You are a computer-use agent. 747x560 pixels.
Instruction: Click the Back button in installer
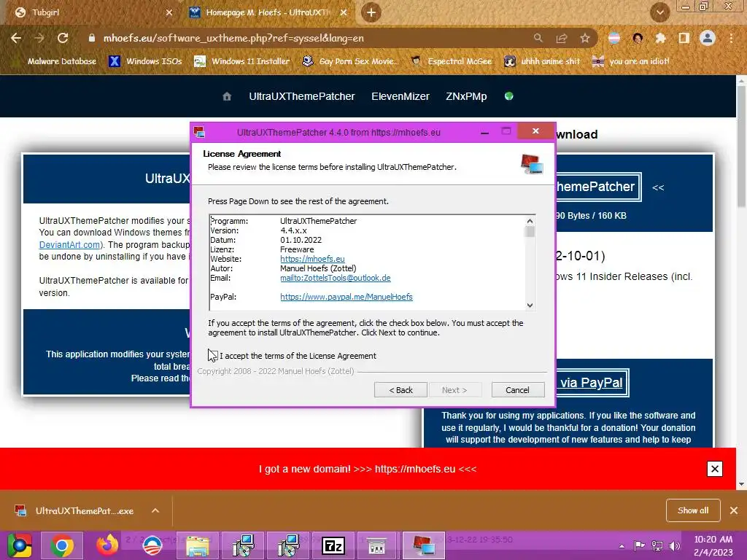(400, 390)
